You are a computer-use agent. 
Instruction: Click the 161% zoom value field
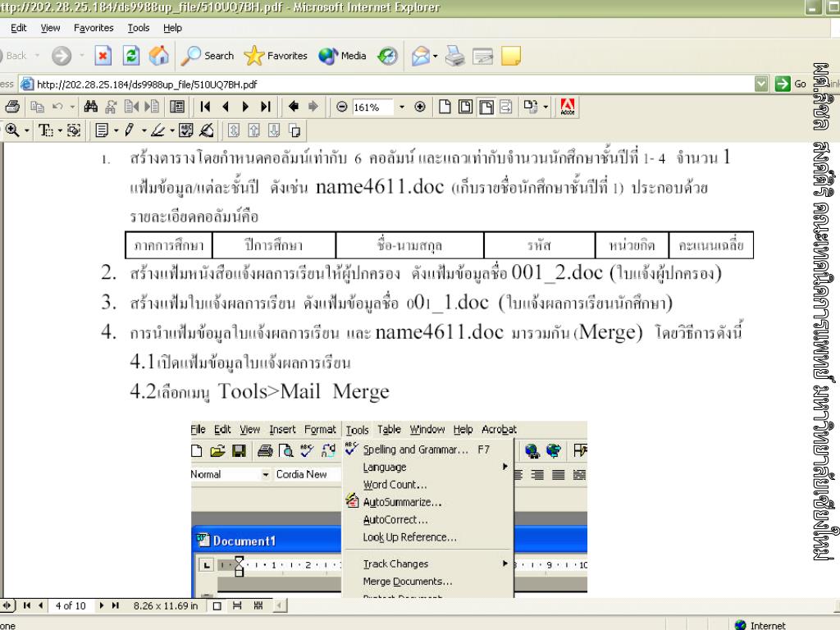pos(372,107)
